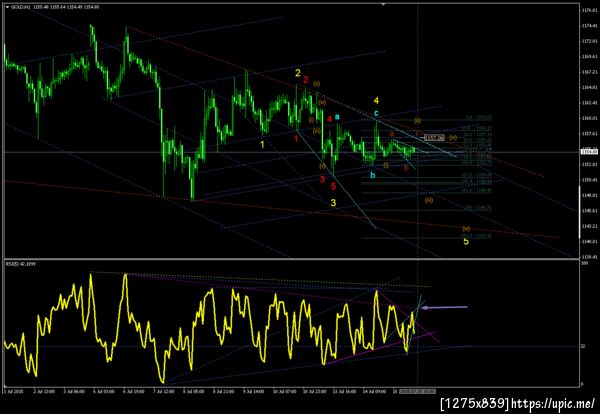Image resolution: width=600 pixels, height=414 pixels.
Task: Select the red wave label 5
Action: [333, 186]
